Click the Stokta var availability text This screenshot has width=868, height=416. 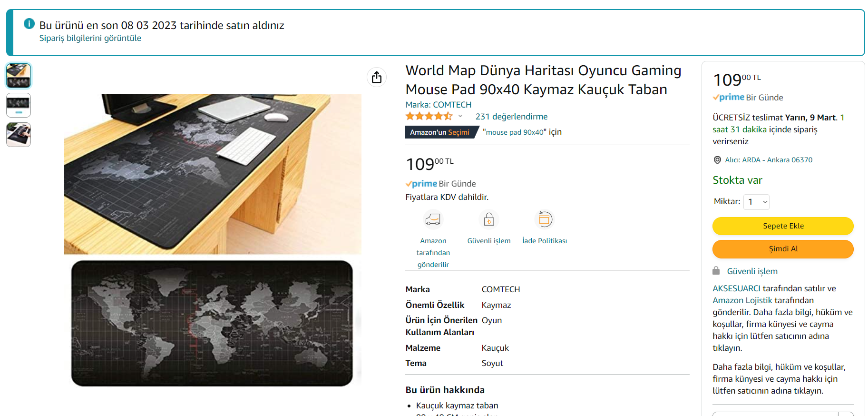tap(737, 180)
